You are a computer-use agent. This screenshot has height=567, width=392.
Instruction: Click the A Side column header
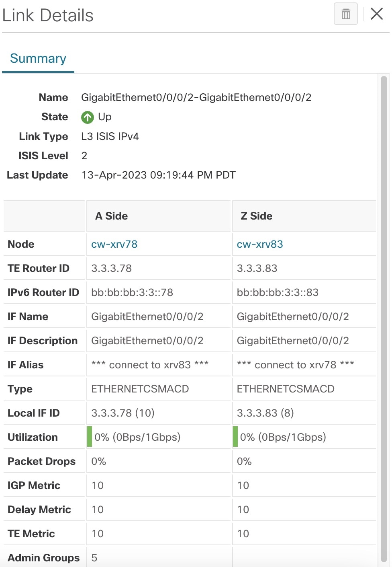pos(111,216)
